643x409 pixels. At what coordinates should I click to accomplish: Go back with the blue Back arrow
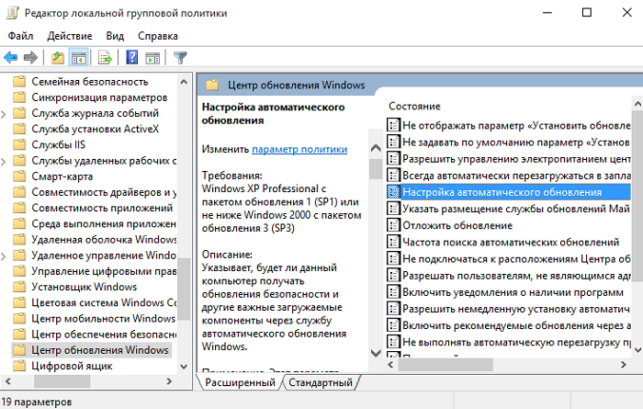pyautogui.click(x=11, y=58)
